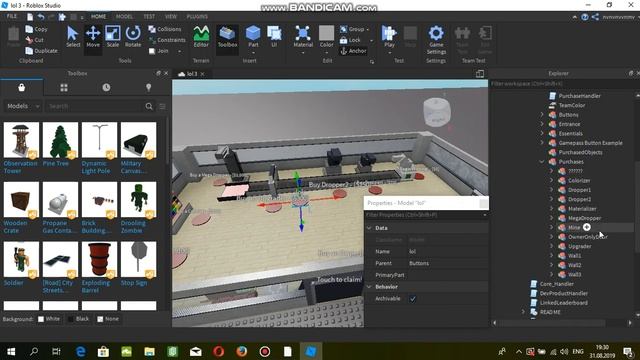Open the FILE menu

click(x=12, y=16)
